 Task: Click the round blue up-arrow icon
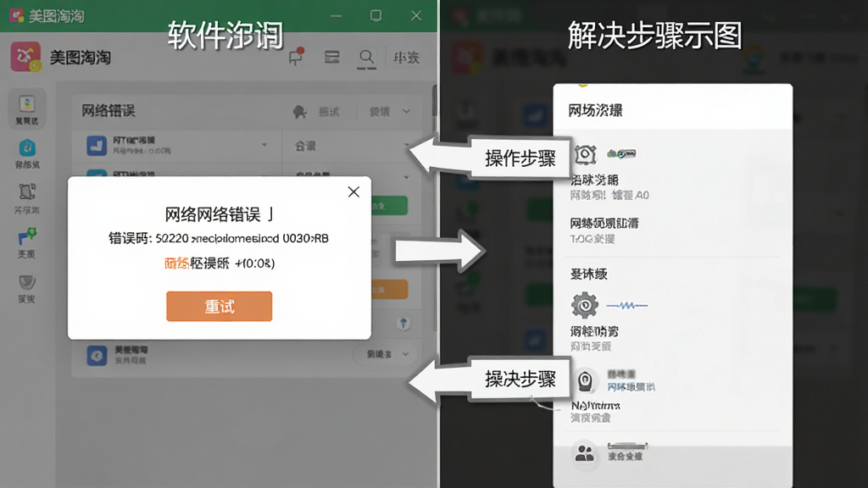tap(403, 323)
